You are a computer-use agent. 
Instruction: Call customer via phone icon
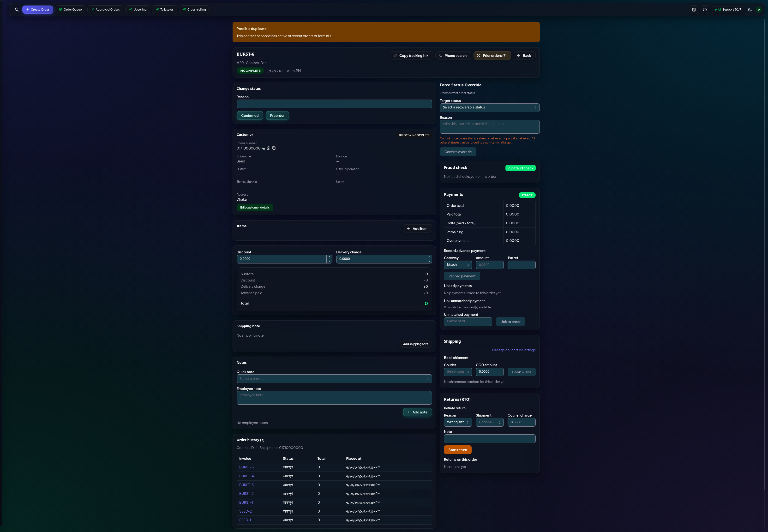tap(263, 148)
